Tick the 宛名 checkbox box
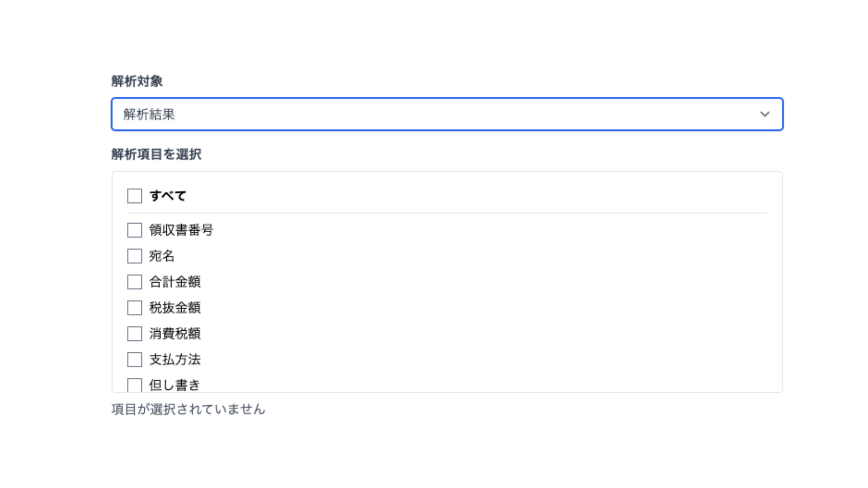Image resolution: width=868 pixels, height=488 pixels. (135, 256)
